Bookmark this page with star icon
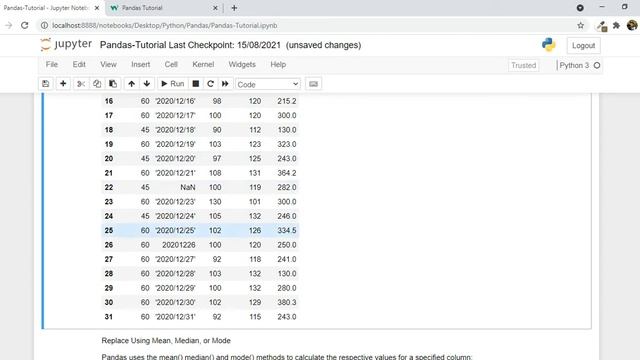The height and width of the screenshot is (360, 640). coord(580,25)
